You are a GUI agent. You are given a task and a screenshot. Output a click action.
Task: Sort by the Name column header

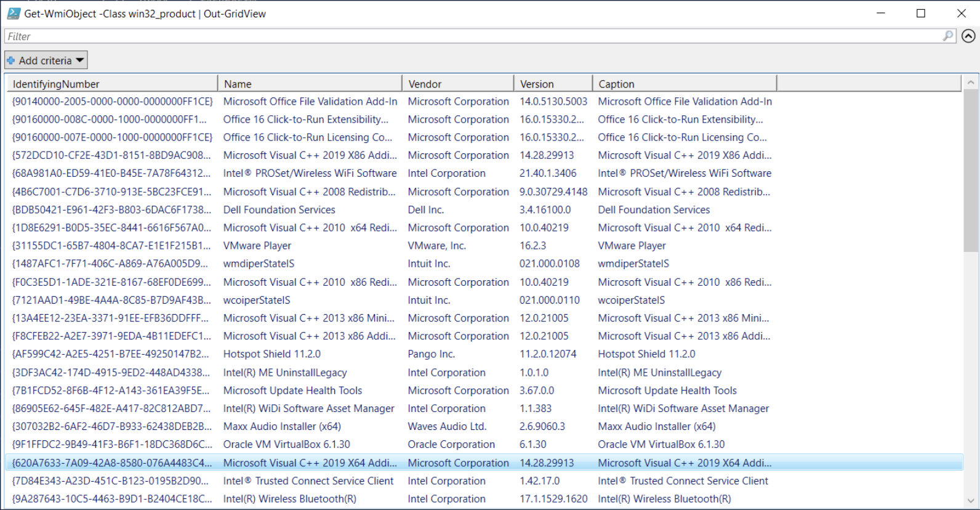310,84
